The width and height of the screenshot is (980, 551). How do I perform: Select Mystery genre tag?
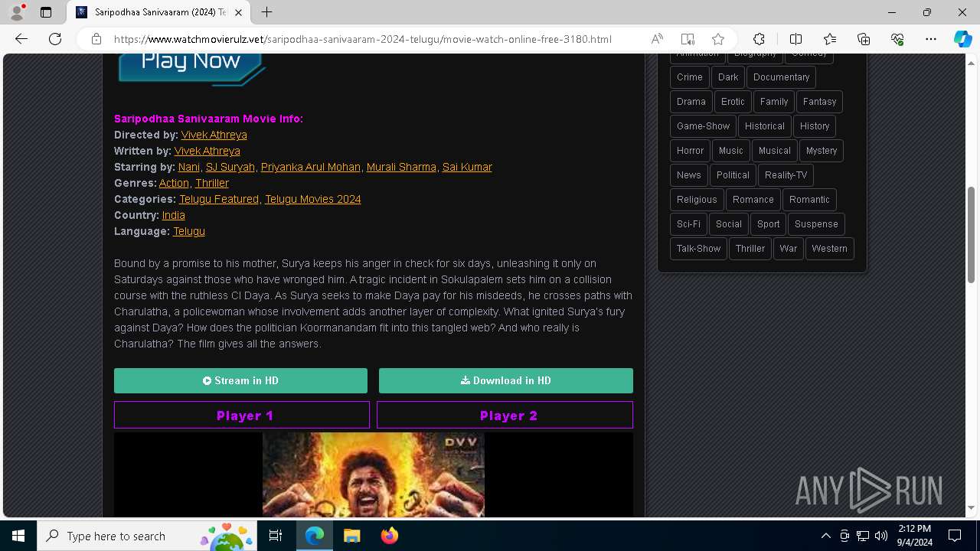pos(821,151)
